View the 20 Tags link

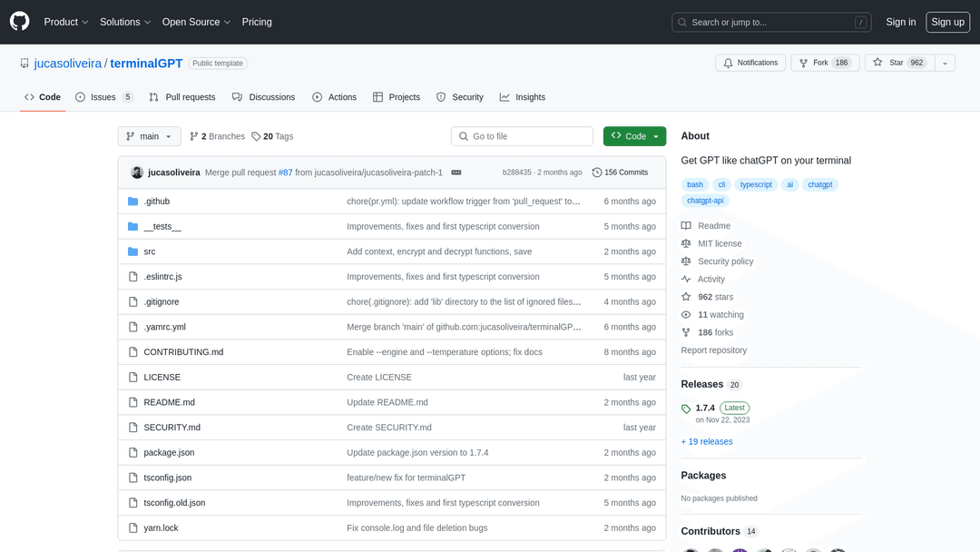[x=272, y=136]
